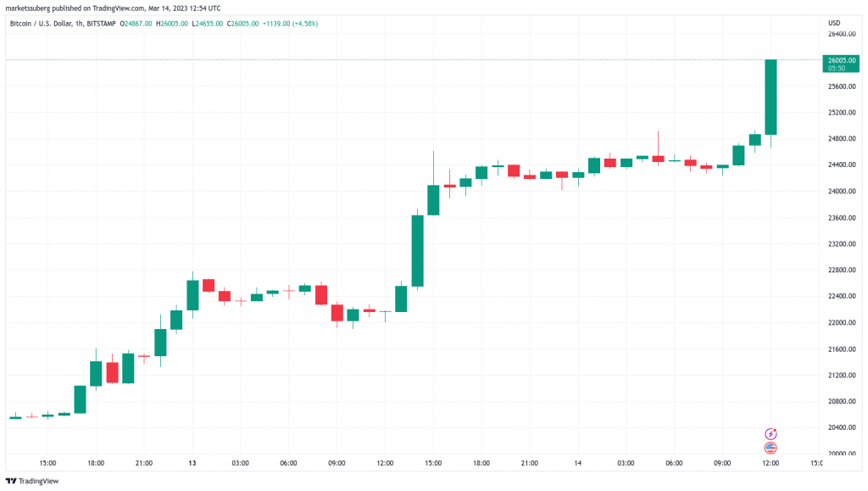Click the BITSTAMP exchange label
868x491 pixels.
[x=102, y=24]
